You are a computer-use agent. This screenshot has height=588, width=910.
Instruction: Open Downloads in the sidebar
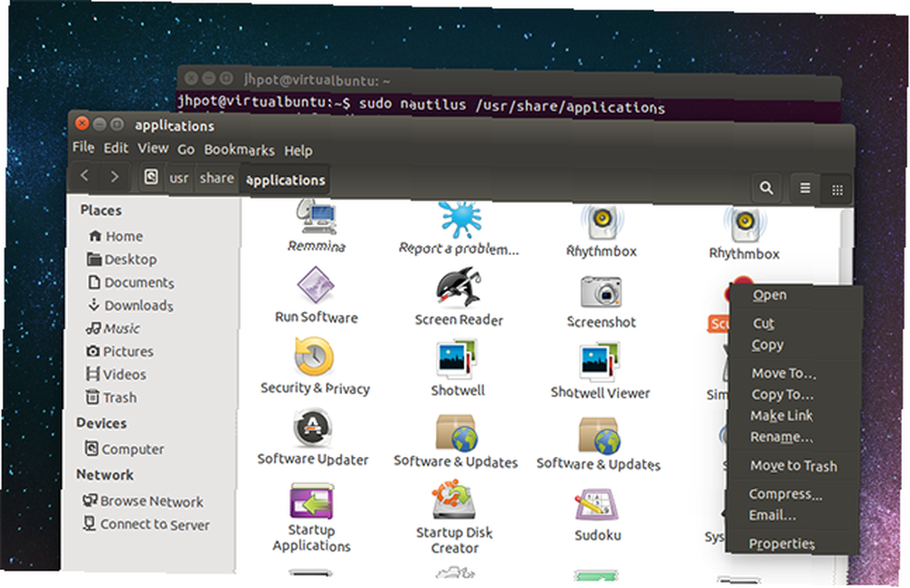130,305
